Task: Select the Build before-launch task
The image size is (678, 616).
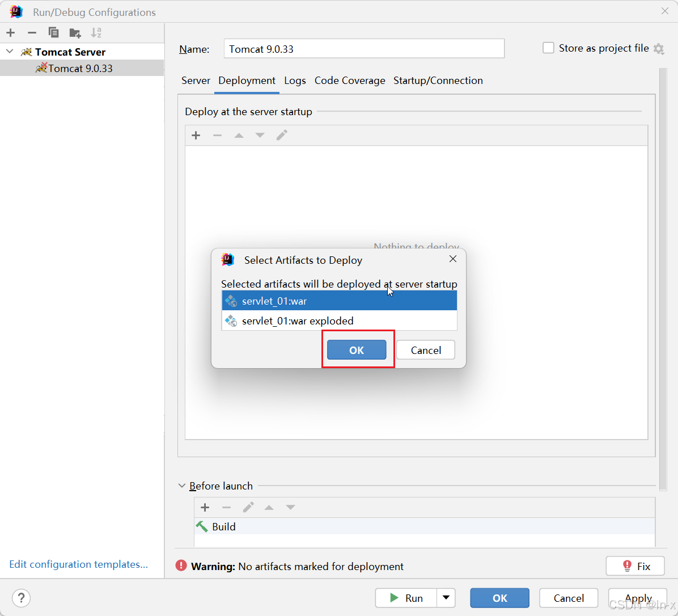Action: pyautogui.click(x=425, y=526)
